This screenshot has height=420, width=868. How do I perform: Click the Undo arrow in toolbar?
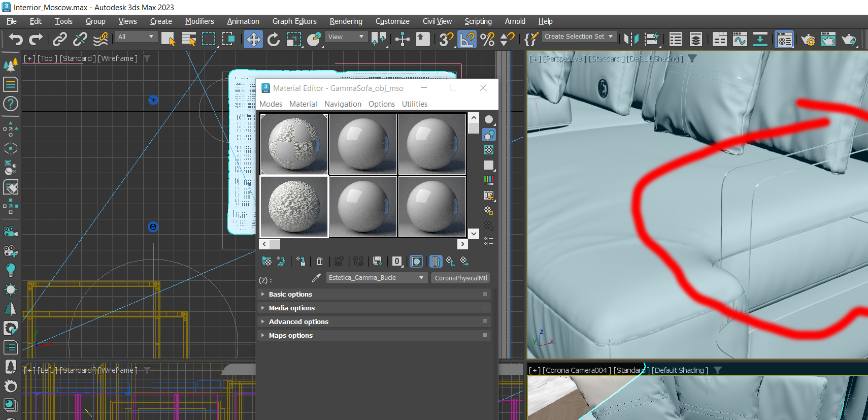16,39
